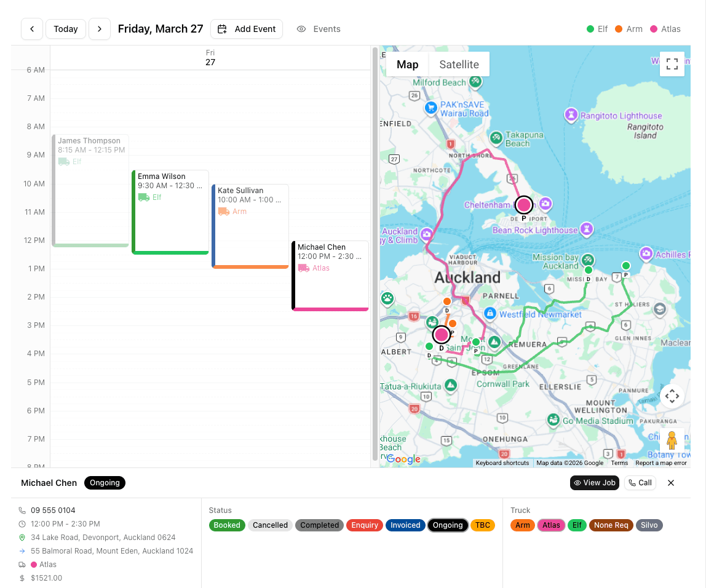Switch map to Satellite view
Viewport: 706px width, 588px height.
coord(459,65)
